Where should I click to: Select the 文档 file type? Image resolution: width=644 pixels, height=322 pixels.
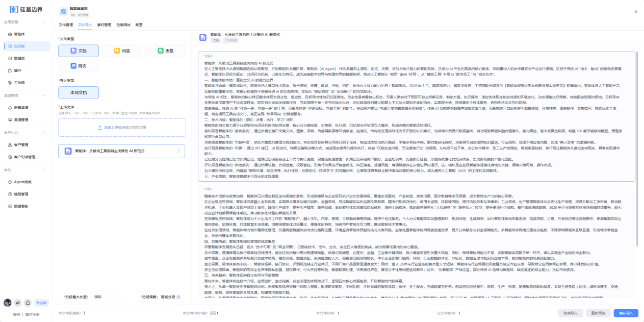(x=79, y=51)
